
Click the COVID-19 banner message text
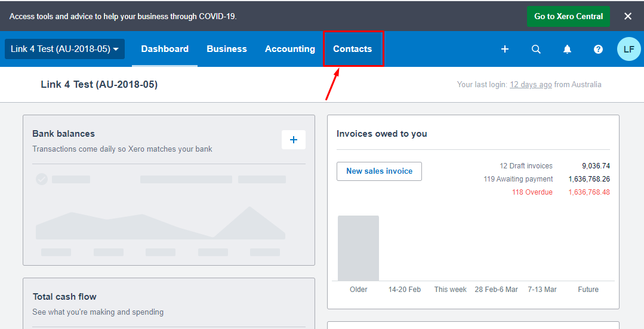123,17
